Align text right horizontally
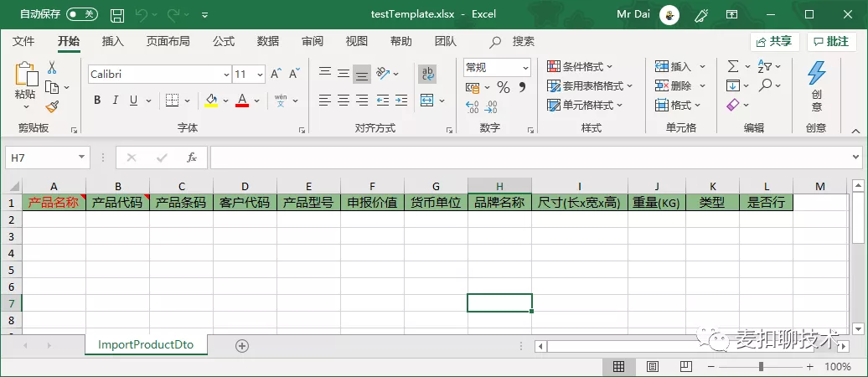The height and width of the screenshot is (377, 868). tap(362, 101)
